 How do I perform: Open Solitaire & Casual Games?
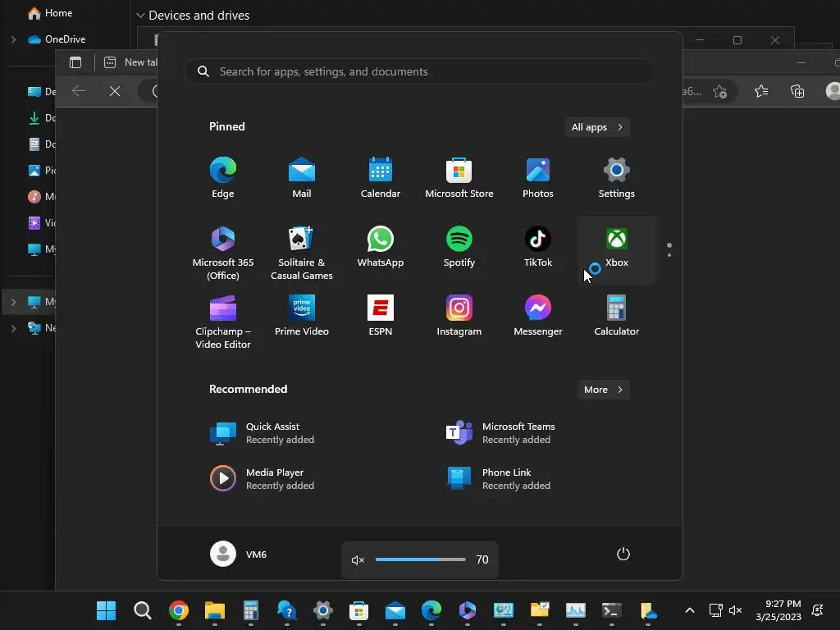coord(302,253)
